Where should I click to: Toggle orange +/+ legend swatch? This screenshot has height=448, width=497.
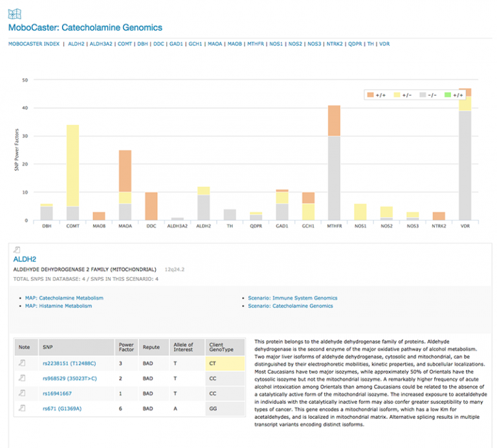[x=370, y=95]
